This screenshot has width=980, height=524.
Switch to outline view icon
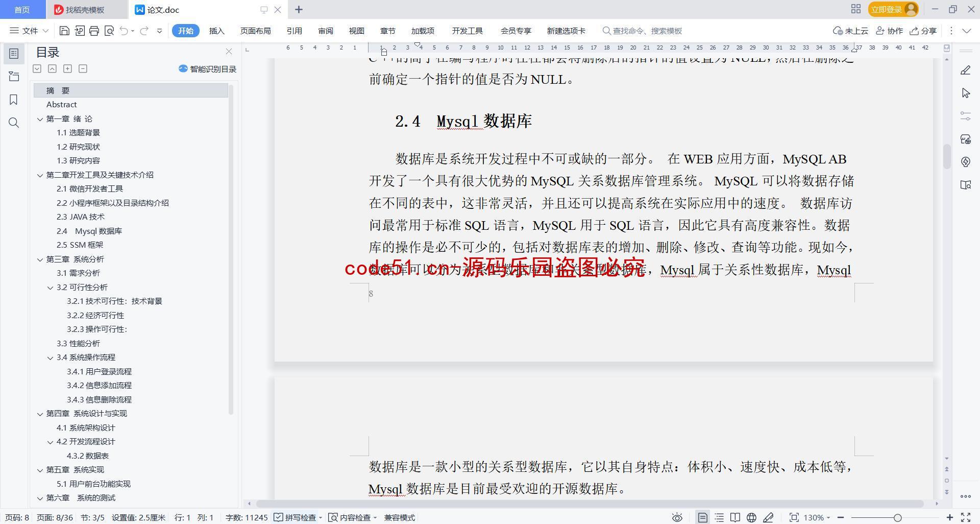pos(719,517)
